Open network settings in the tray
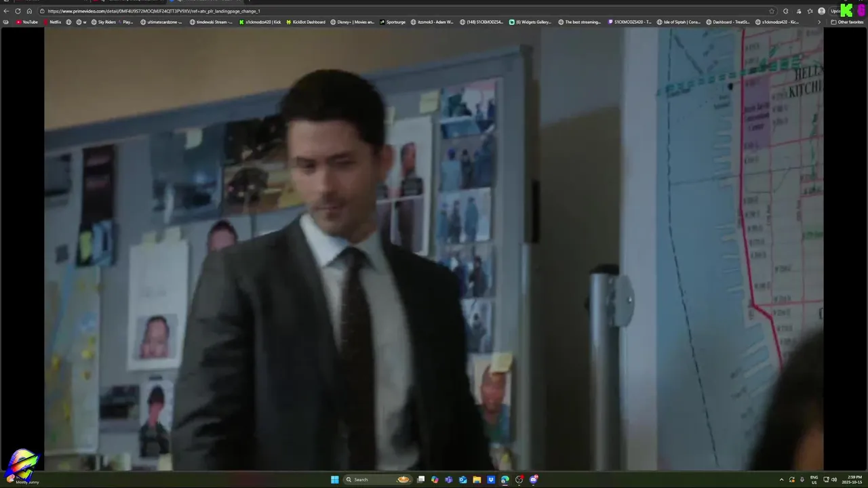868x488 pixels. [x=826, y=479]
